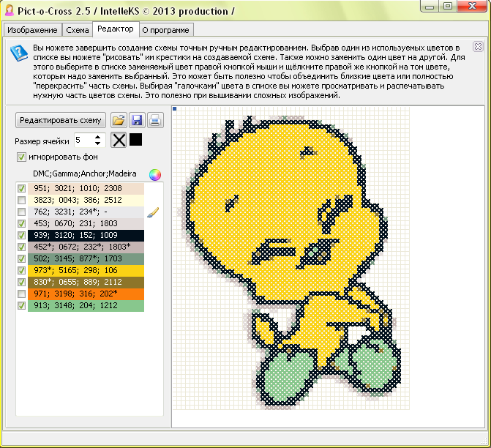Switch to the 'Изображение' tab
This screenshot has width=491, height=448.
pos(32,30)
